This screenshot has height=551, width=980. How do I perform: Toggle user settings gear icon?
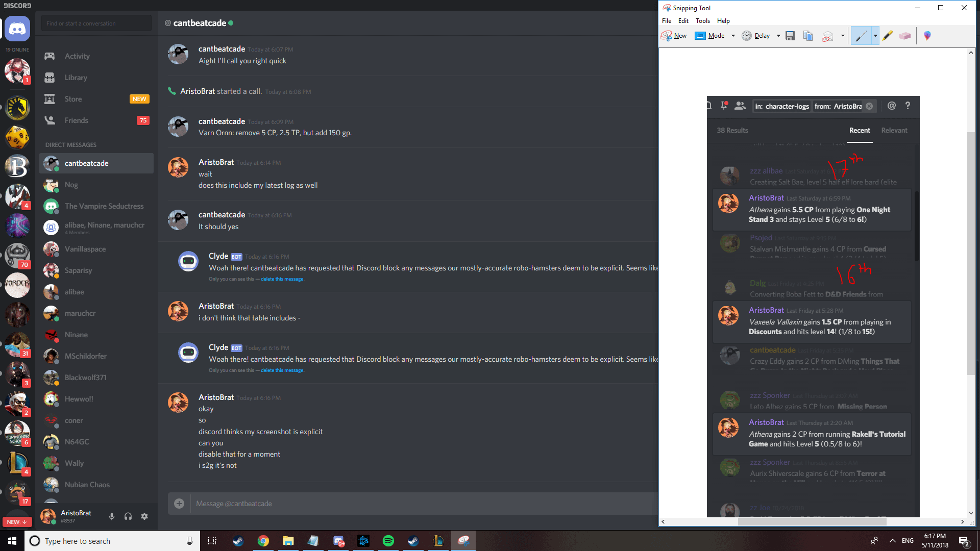tap(145, 516)
